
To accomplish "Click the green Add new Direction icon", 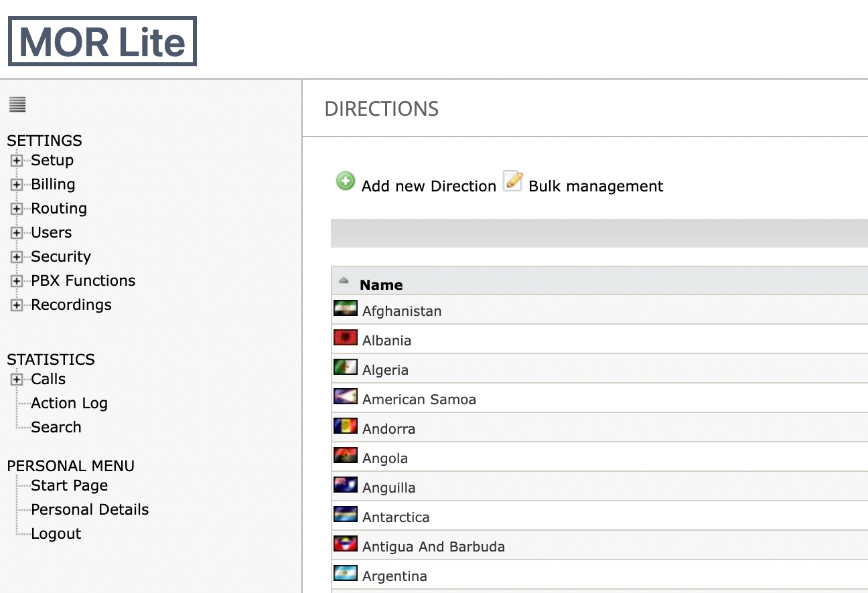I will point(346,181).
